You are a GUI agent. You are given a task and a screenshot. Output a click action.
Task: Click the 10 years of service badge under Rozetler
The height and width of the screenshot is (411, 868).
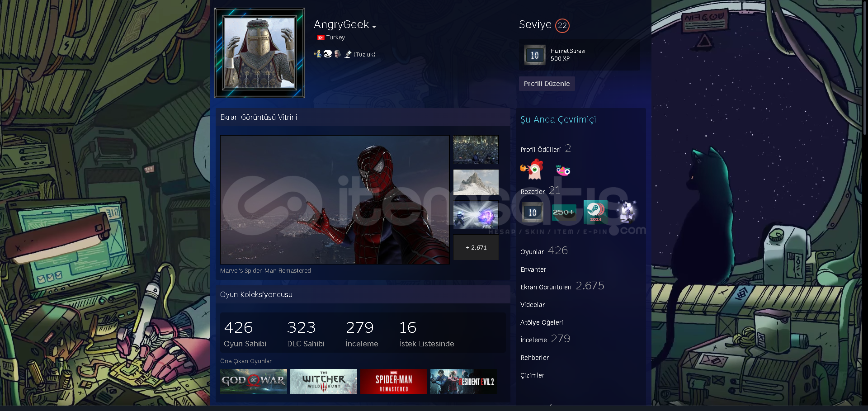[x=533, y=213]
